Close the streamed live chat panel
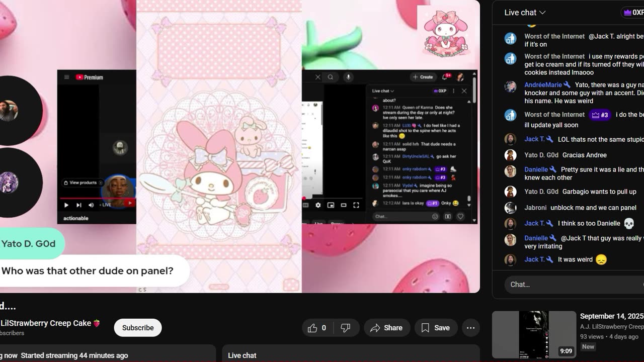The width and height of the screenshot is (644, 362). click(x=464, y=91)
